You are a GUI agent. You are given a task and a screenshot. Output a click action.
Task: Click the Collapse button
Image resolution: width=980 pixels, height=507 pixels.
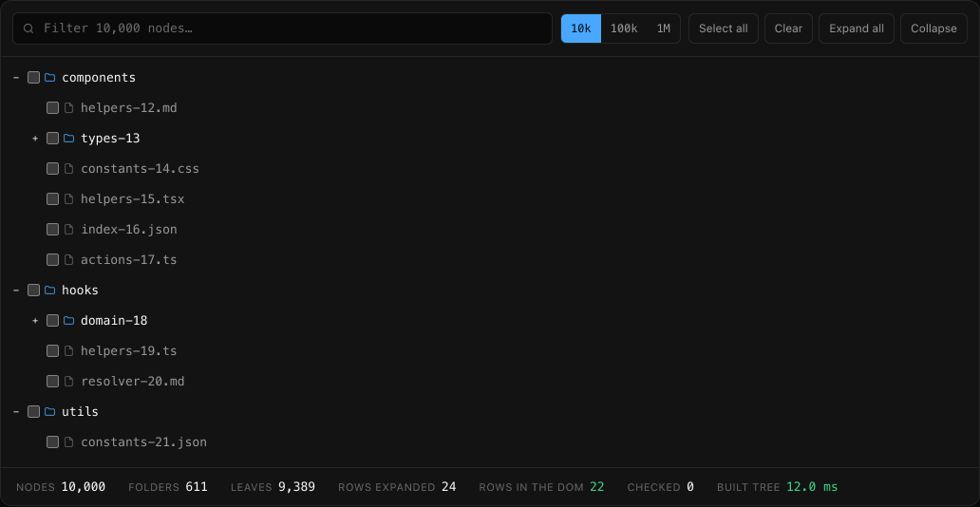[x=933, y=28]
